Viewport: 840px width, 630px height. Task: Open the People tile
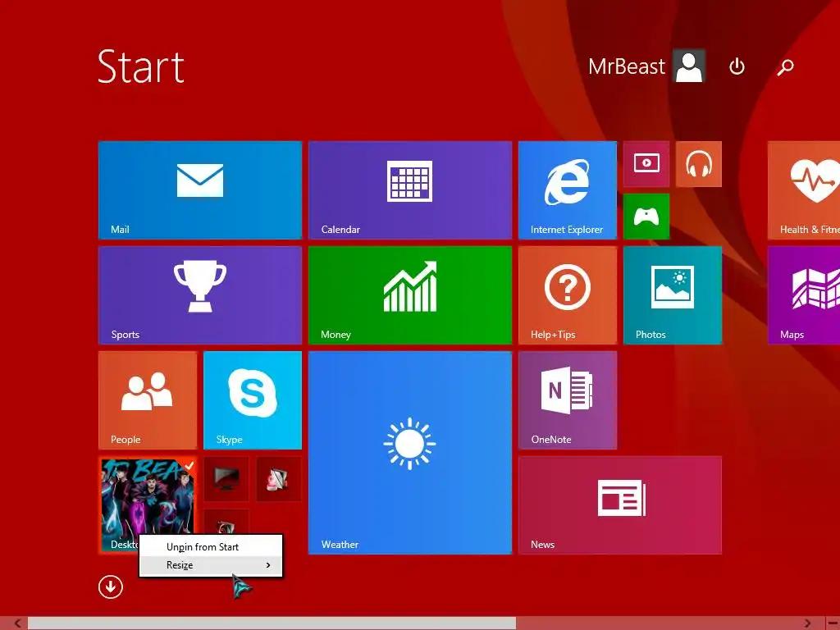148,400
